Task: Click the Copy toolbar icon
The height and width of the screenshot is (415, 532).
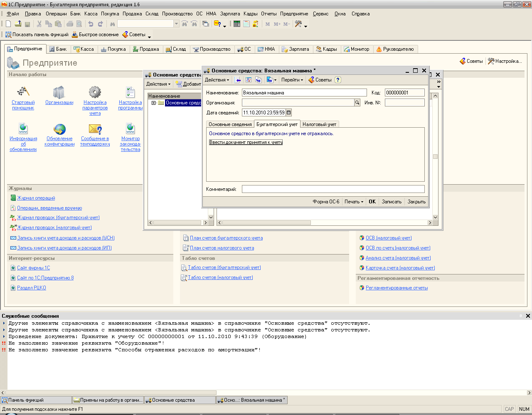Action: pos(49,24)
